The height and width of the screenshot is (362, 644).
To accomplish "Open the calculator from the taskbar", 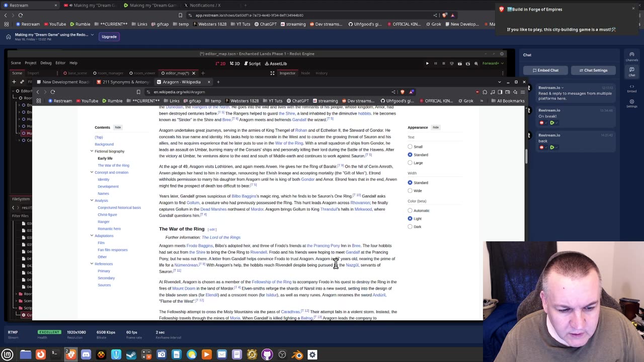I will coord(146,354).
